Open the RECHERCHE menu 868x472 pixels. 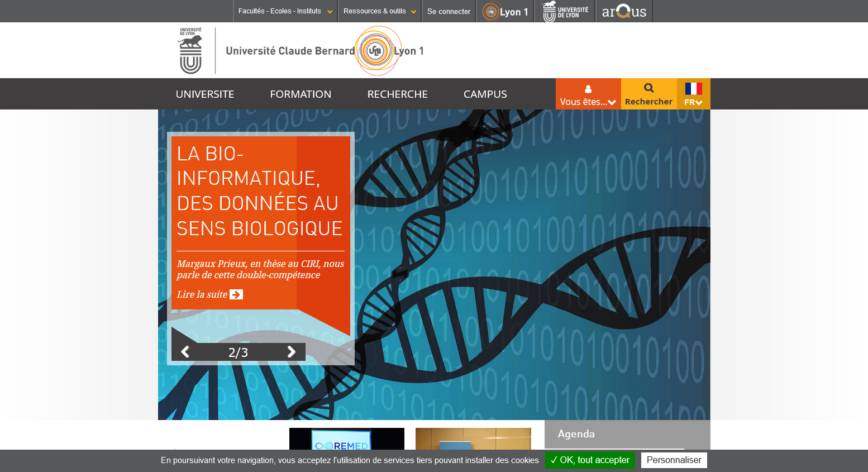tap(397, 94)
